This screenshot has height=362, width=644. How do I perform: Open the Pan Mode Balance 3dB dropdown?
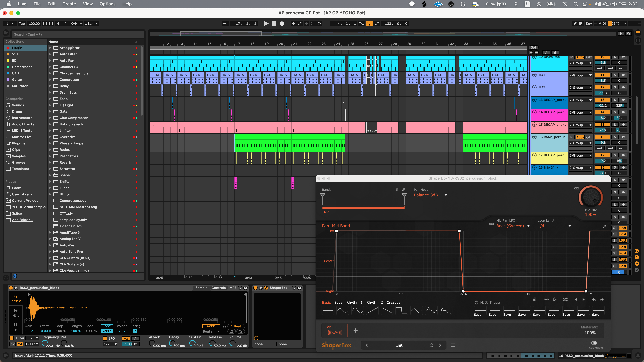[x=430, y=195]
